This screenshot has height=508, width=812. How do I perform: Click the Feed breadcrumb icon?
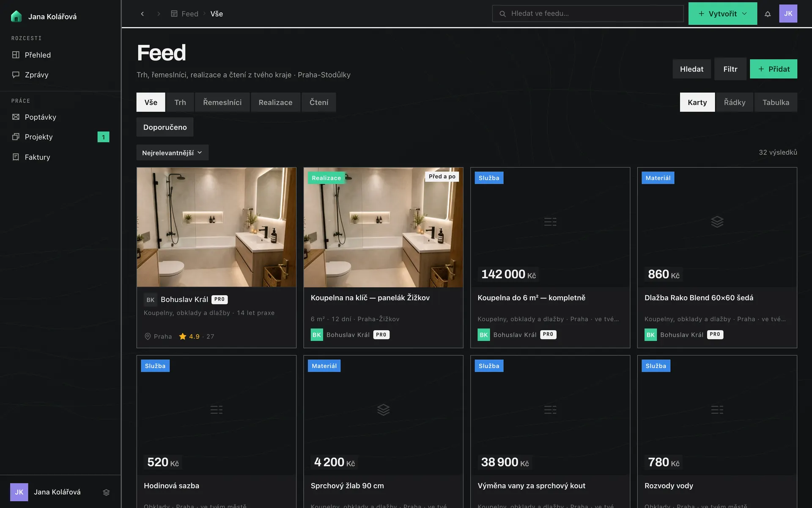[174, 14]
